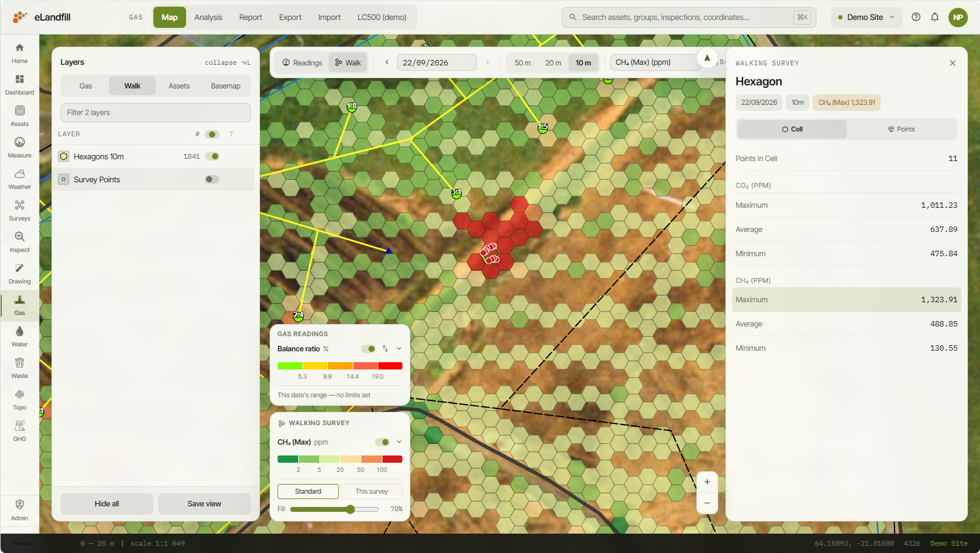Expand the Balance ratio chevron
Screen dimensions: 980x553
pos(399,349)
